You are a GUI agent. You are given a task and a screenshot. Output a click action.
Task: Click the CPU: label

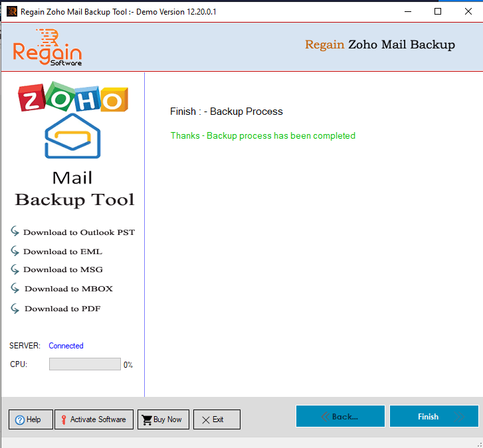(x=19, y=364)
